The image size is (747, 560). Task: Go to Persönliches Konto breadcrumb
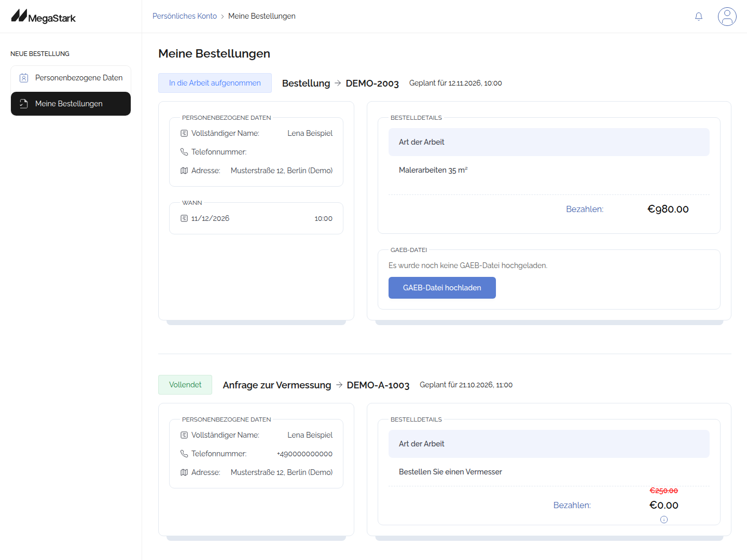(x=185, y=16)
